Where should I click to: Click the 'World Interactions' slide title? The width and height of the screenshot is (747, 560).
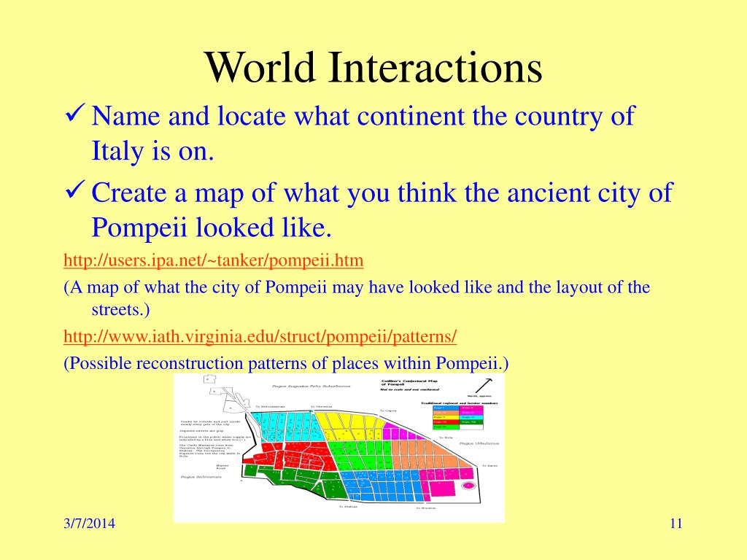[373, 67]
